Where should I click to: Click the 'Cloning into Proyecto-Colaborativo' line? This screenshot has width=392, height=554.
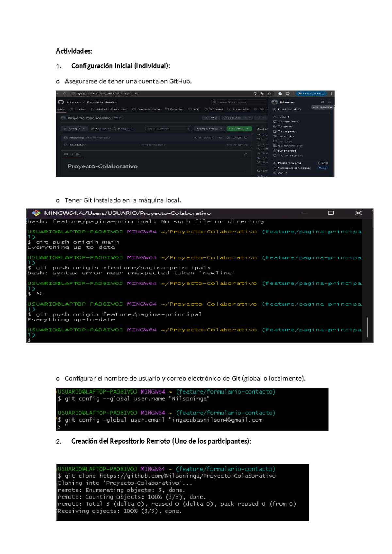(x=125, y=483)
